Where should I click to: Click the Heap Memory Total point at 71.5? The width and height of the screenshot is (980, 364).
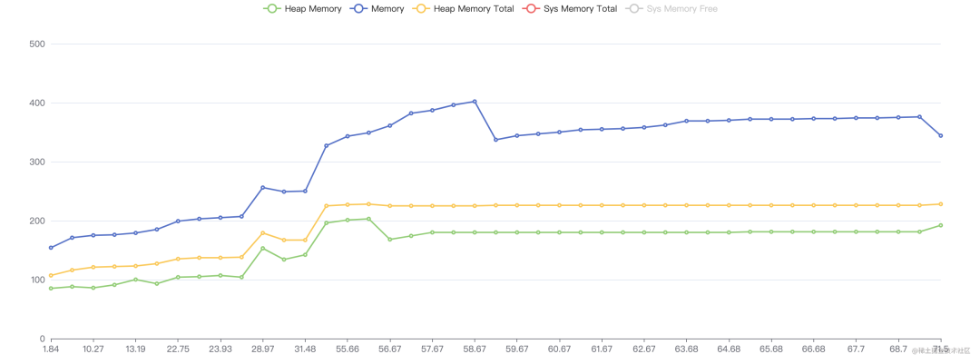tap(941, 204)
